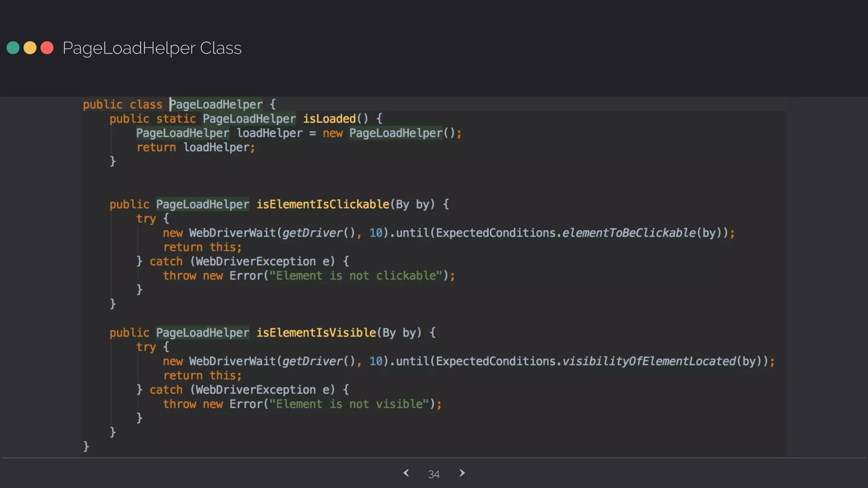
Task: Click the yellow circle beside the title
Action: (x=30, y=48)
